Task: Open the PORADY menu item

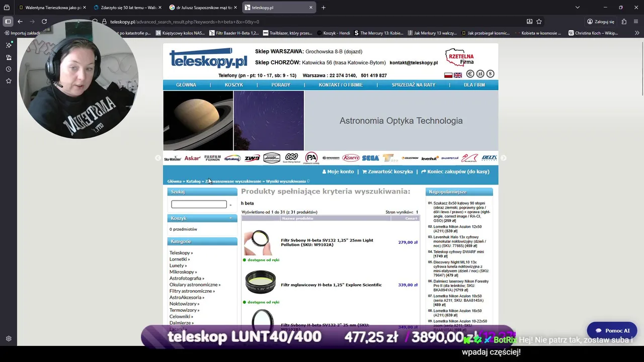Action: [x=281, y=85]
